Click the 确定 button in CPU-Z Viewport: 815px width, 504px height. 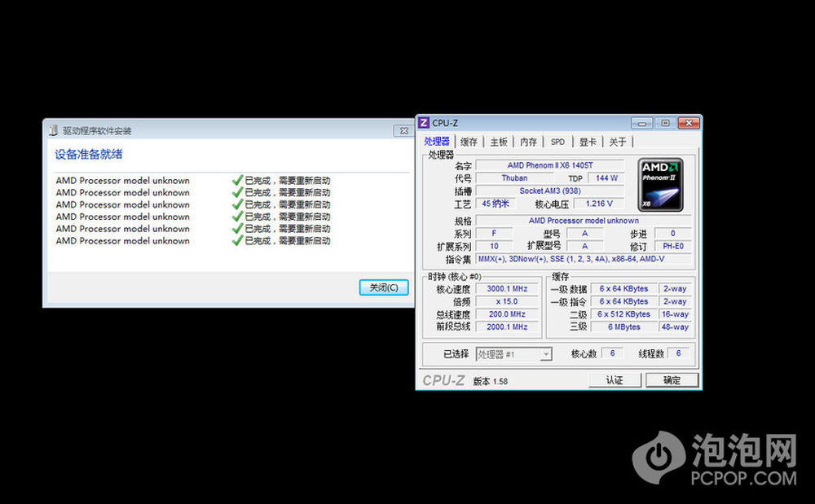point(672,380)
